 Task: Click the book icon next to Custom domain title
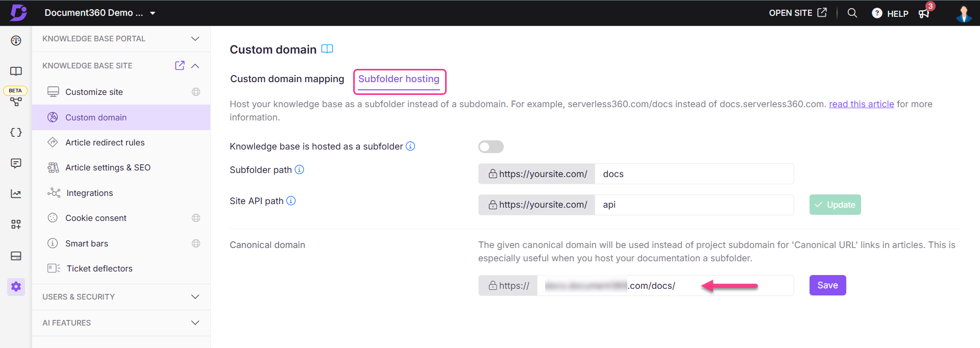pyautogui.click(x=327, y=49)
